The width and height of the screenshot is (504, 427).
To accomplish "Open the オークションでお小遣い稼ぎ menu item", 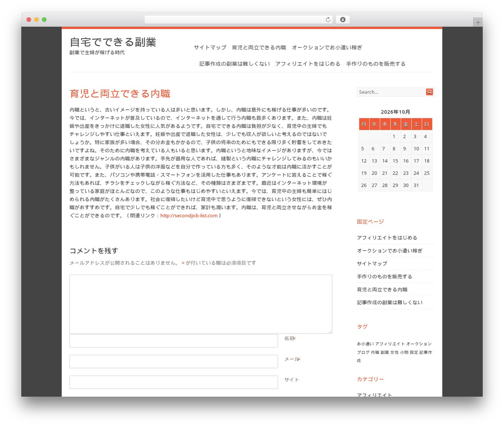I will (327, 47).
